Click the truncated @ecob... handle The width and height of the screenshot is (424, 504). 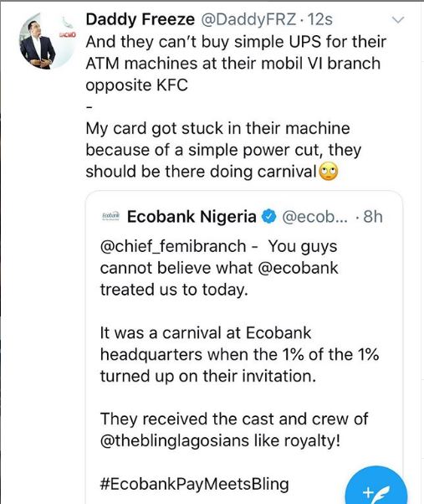coord(315,217)
